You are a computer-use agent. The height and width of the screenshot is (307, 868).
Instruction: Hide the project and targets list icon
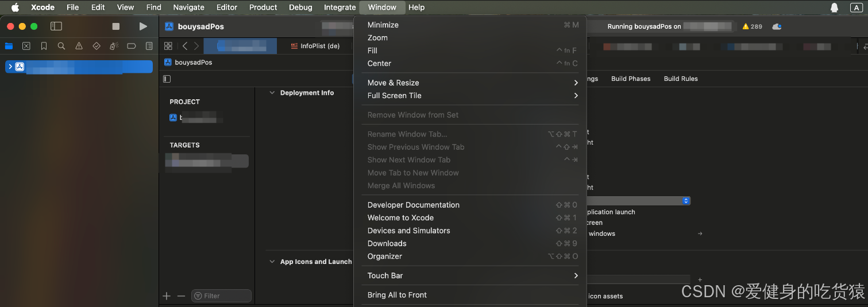pos(167,79)
